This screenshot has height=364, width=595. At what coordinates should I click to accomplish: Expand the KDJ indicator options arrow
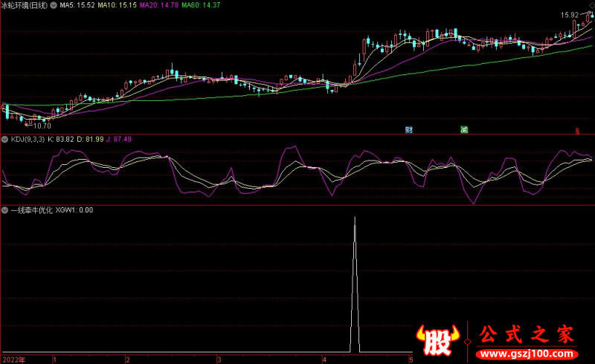point(4,139)
